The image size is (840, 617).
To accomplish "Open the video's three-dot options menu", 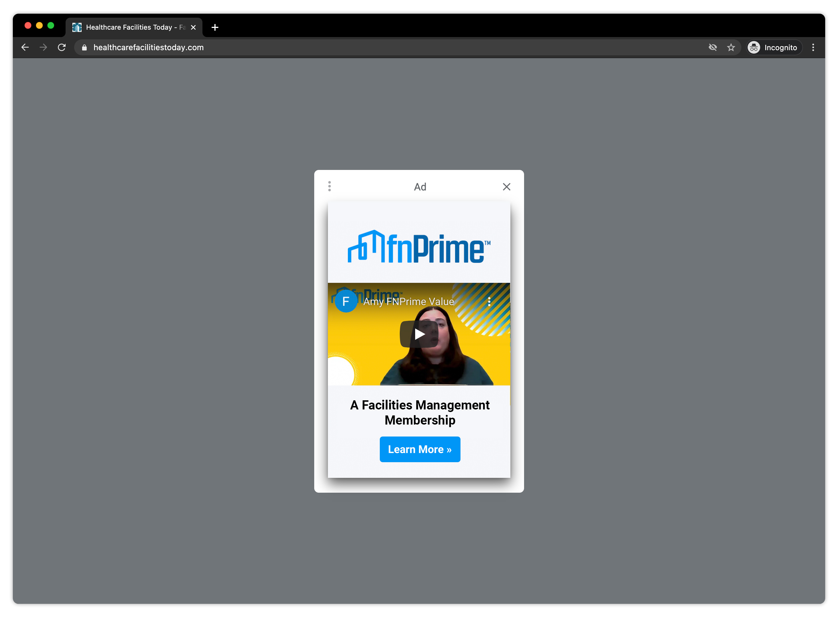I will (x=489, y=302).
